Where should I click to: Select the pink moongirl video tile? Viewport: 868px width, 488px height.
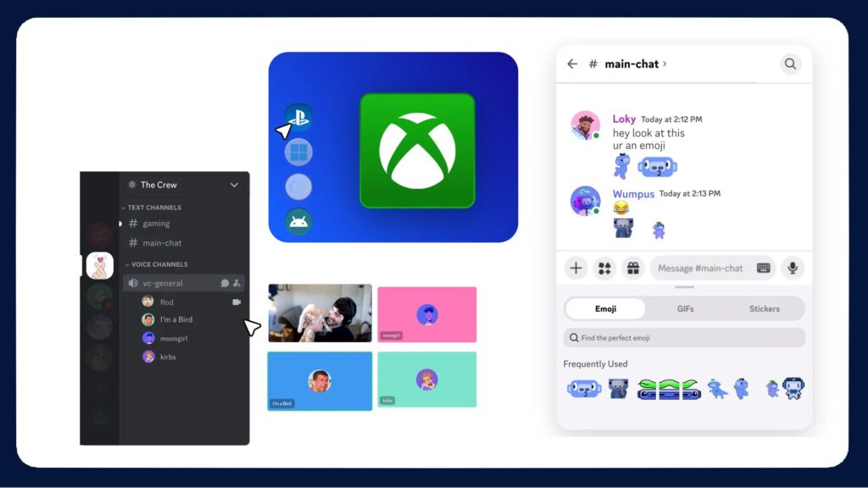click(x=427, y=315)
